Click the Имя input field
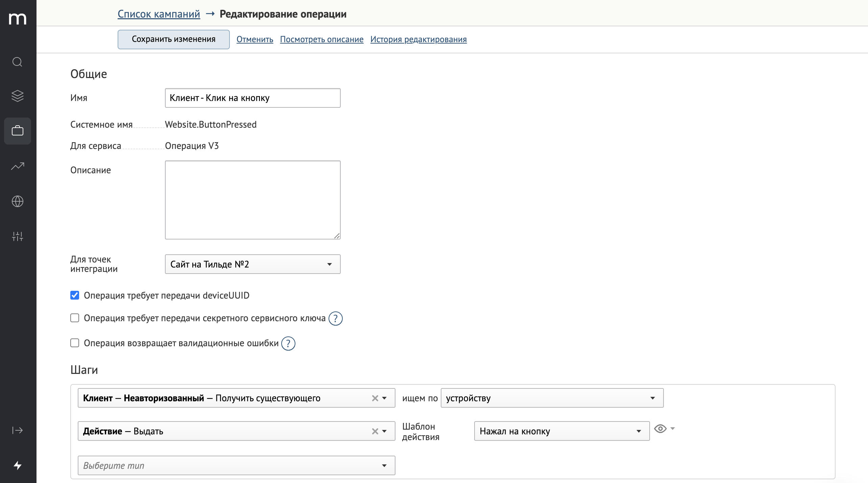868x483 pixels. click(x=252, y=98)
